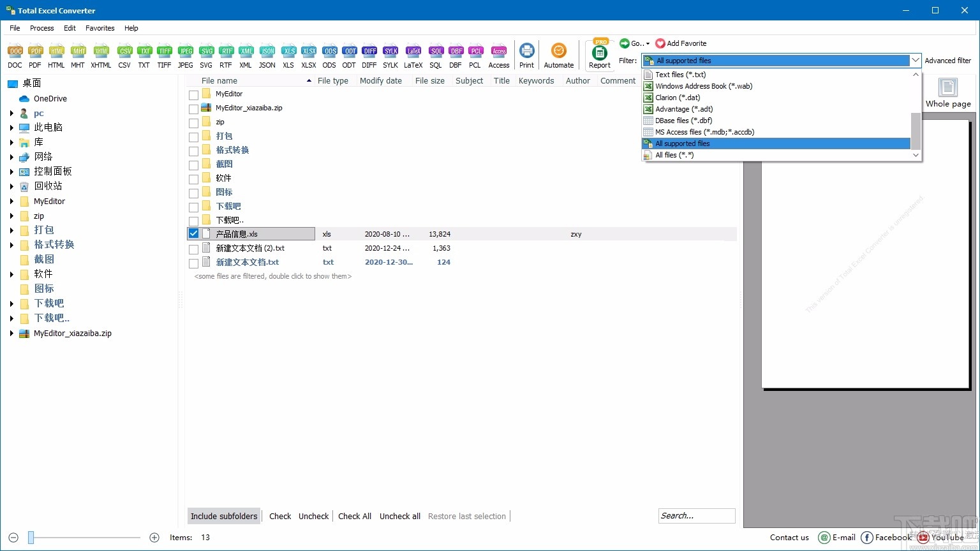Expand the pc tree node
Image resolution: width=980 pixels, height=551 pixels.
pos(11,114)
